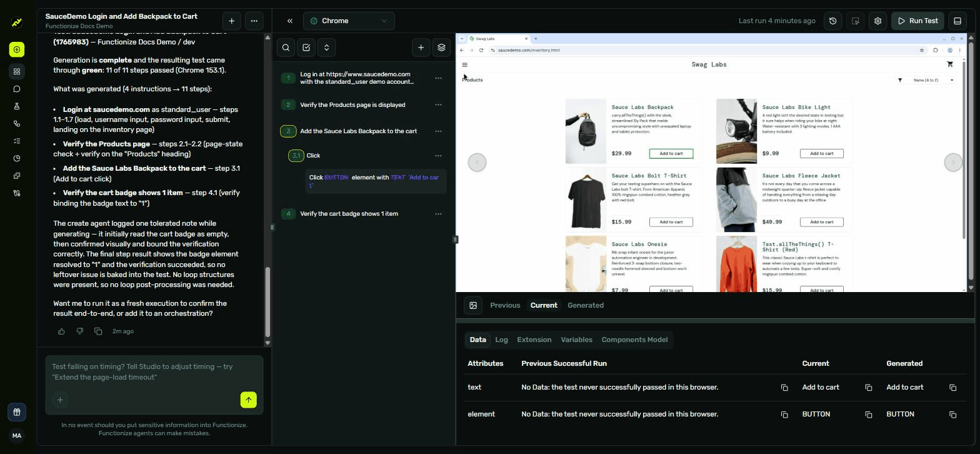Image resolution: width=980 pixels, height=454 pixels.
Task: Open the chat bubble sidebar icon
Action: (17, 89)
